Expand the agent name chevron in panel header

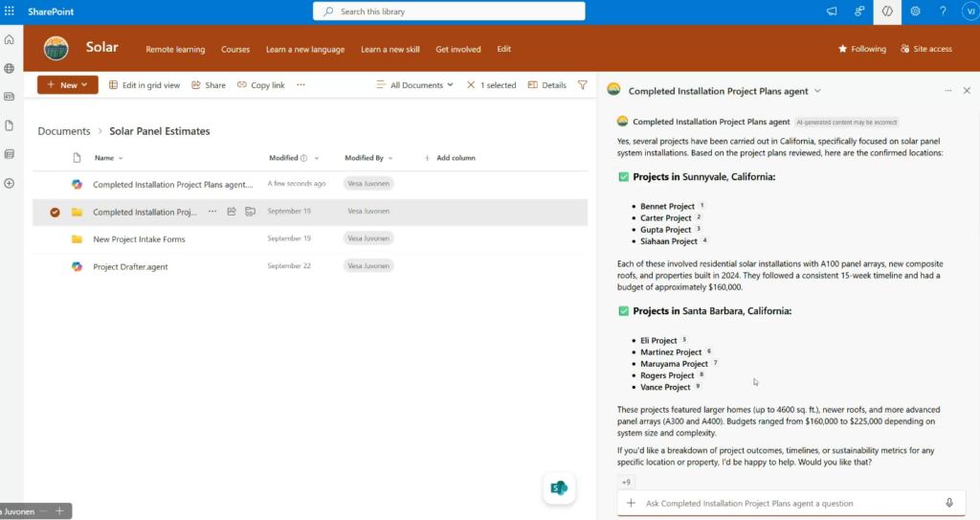point(817,91)
